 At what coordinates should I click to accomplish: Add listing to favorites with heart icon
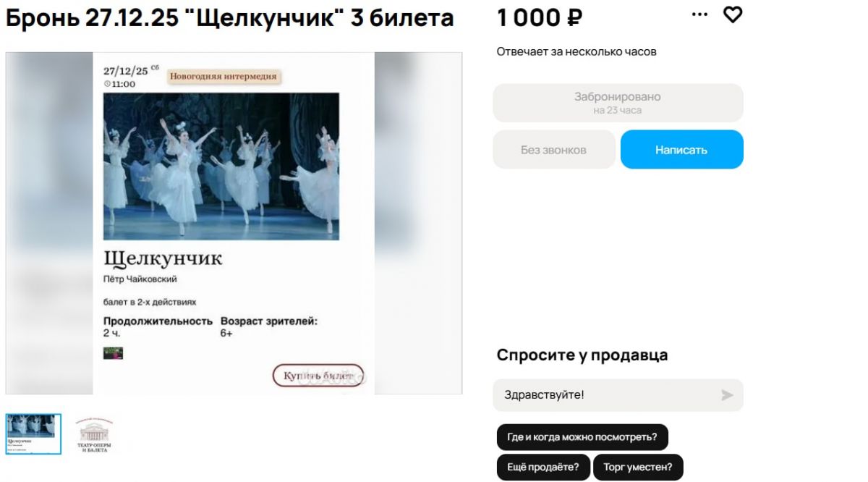733,14
